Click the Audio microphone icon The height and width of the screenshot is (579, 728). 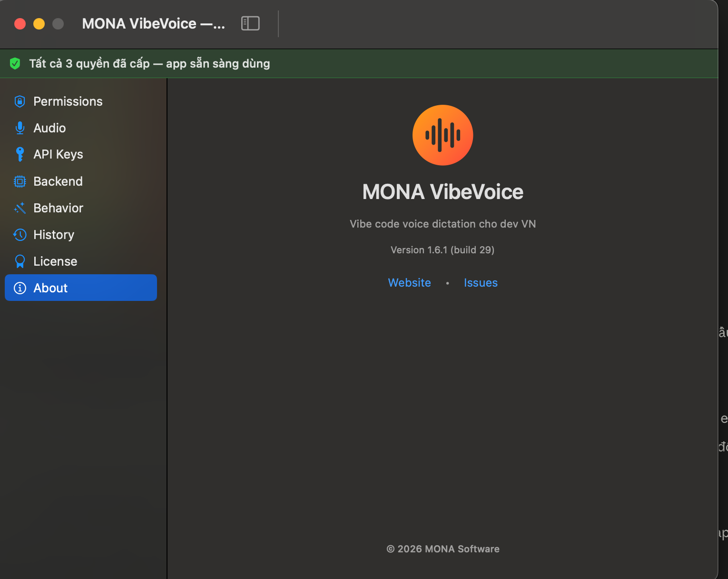point(20,128)
